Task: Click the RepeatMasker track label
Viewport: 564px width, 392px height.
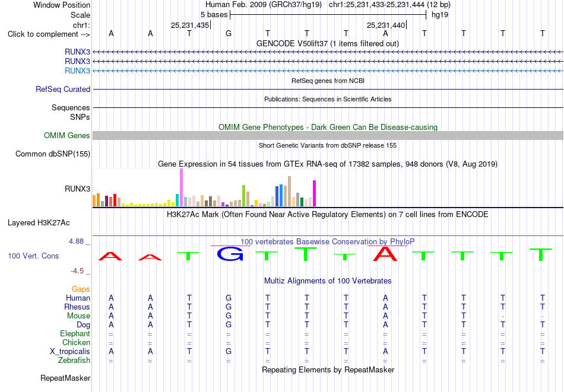Action: (x=65, y=378)
